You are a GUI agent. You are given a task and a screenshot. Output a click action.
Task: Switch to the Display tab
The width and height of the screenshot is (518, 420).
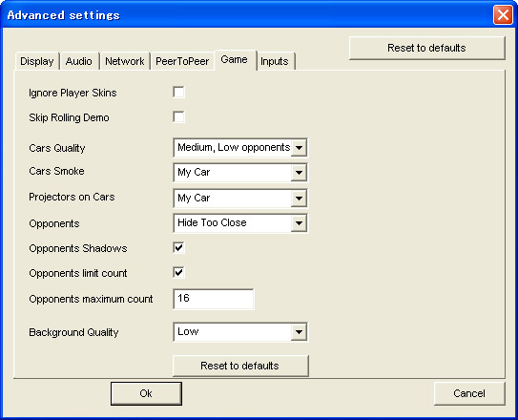tap(37, 61)
